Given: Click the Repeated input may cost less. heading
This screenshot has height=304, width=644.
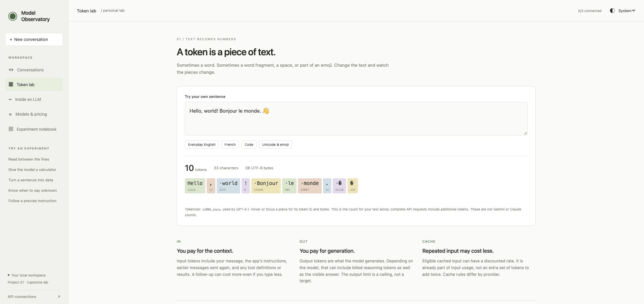Looking at the screenshot, I should [x=458, y=251].
